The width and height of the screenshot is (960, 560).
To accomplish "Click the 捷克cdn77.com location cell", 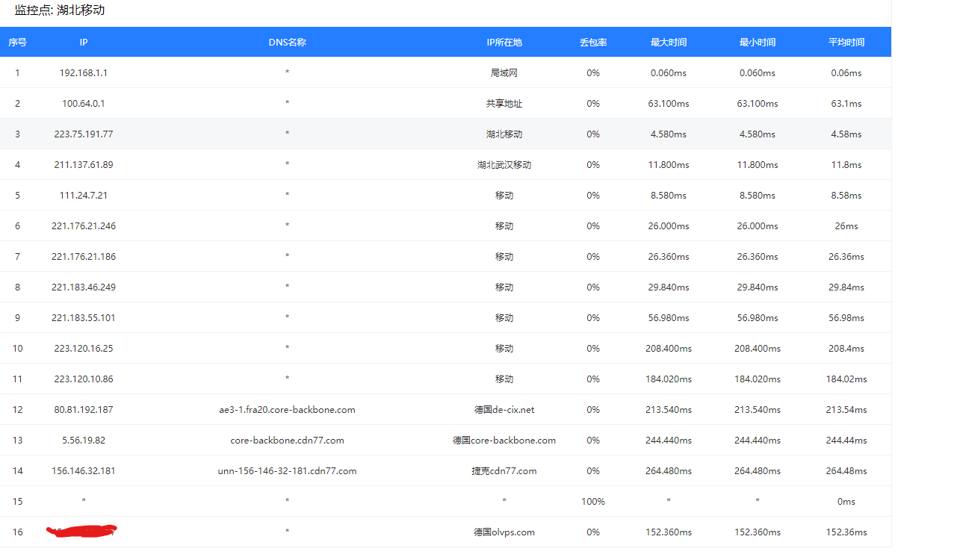I will click(504, 471).
